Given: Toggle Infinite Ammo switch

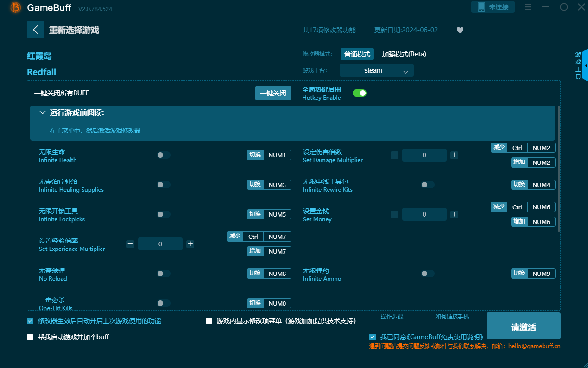Looking at the screenshot, I should pyautogui.click(x=427, y=274).
